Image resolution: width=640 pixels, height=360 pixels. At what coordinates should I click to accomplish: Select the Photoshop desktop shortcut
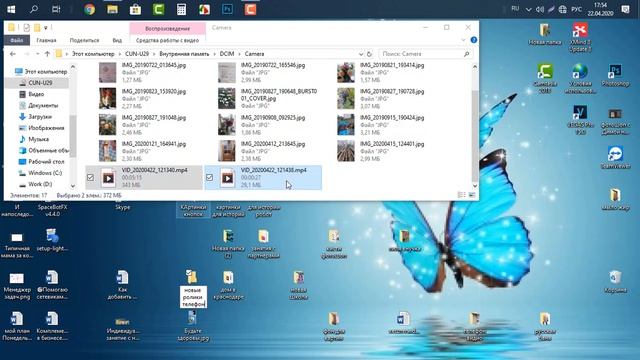[x=615, y=75]
